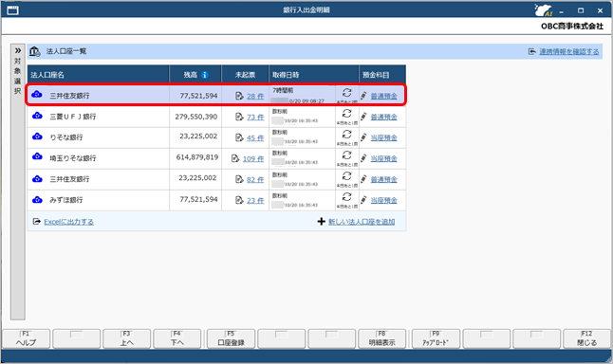Viewport: 613px width, 364px height.
Task: Select the 埼玉りそな銀行 account name
Action: pyautogui.click(x=73, y=158)
